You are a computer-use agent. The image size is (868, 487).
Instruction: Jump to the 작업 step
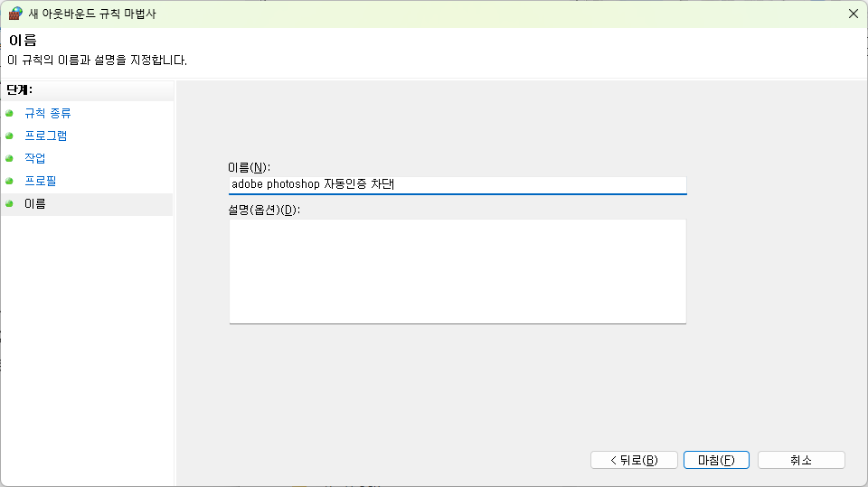(35, 158)
